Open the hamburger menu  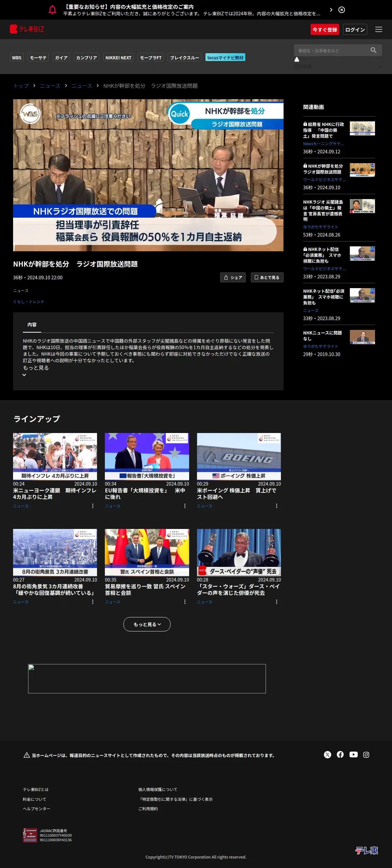[379, 30]
